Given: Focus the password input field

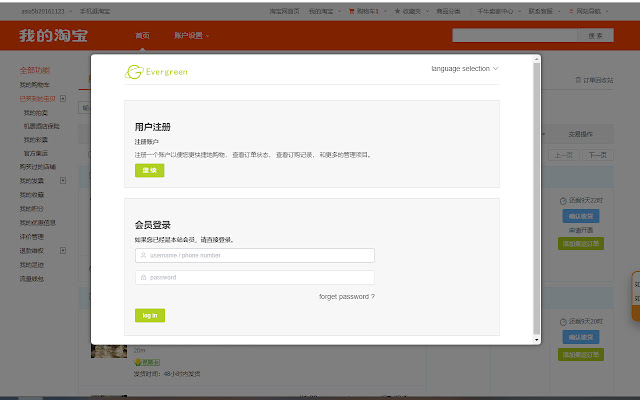Looking at the screenshot, I should click(x=255, y=278).
